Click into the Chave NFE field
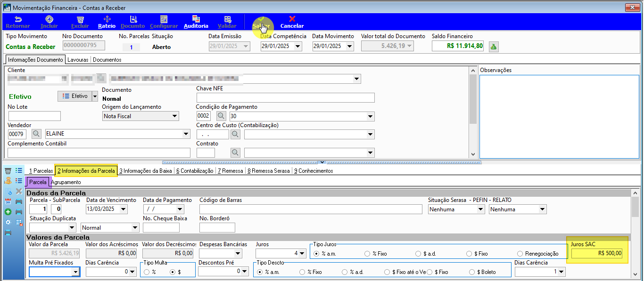 click(x=285, y=97)
